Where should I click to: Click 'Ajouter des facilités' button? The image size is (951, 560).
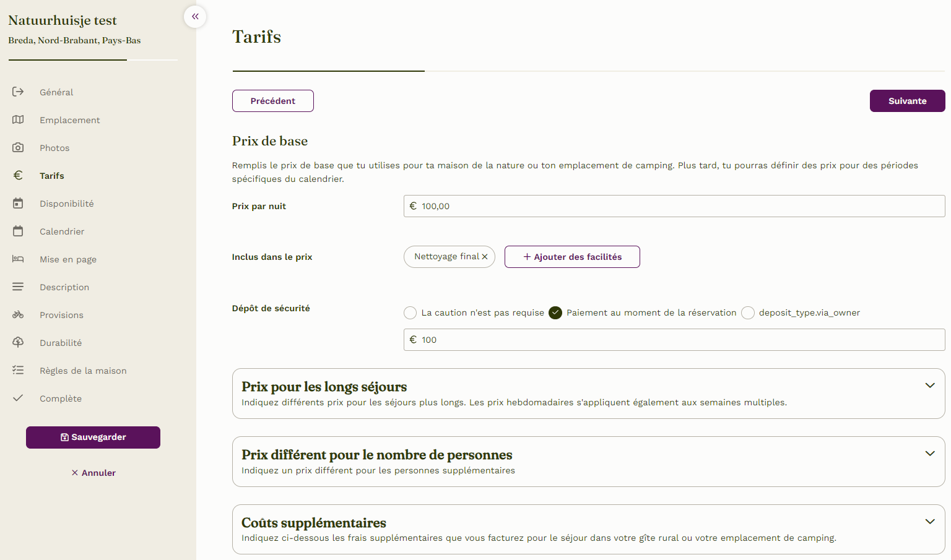[572, 257]
